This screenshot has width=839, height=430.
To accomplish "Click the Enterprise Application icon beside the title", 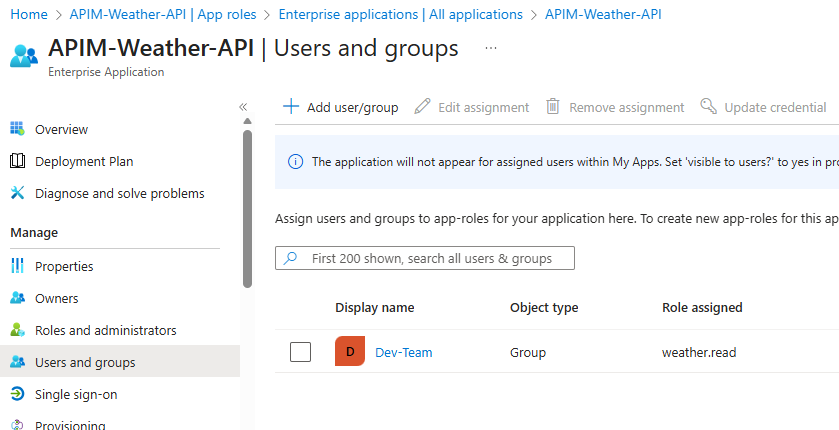I will (x=24, y=56).
